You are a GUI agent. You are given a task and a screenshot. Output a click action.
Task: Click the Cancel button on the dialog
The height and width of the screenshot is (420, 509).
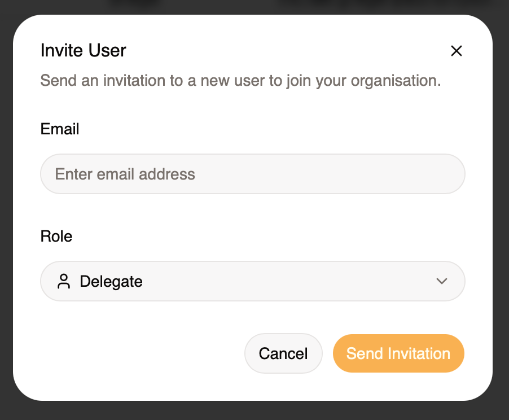point(283,353)
